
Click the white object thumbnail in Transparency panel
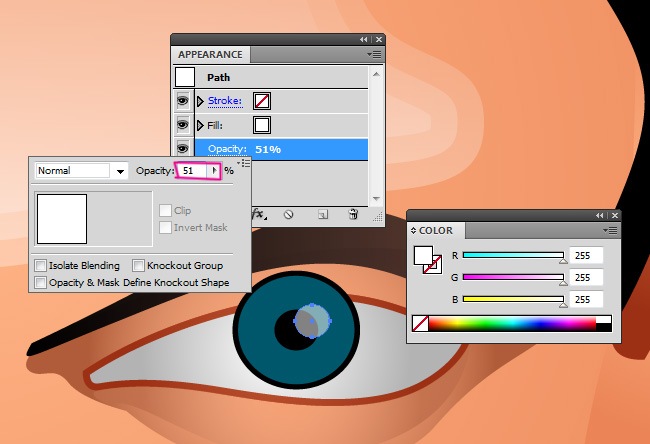point(62,219)
